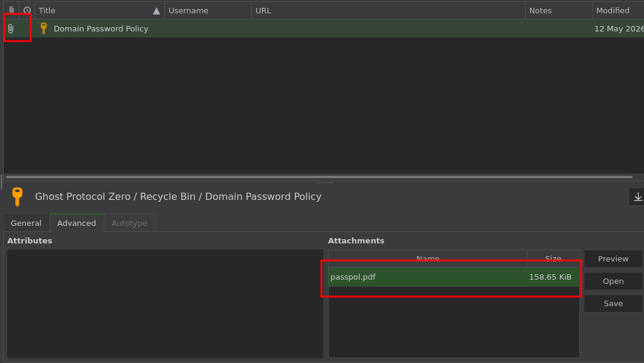This screenshot has height=363, width=644.
Task: Click the 12 May modified date cell
Action: (x=619, y=29)
